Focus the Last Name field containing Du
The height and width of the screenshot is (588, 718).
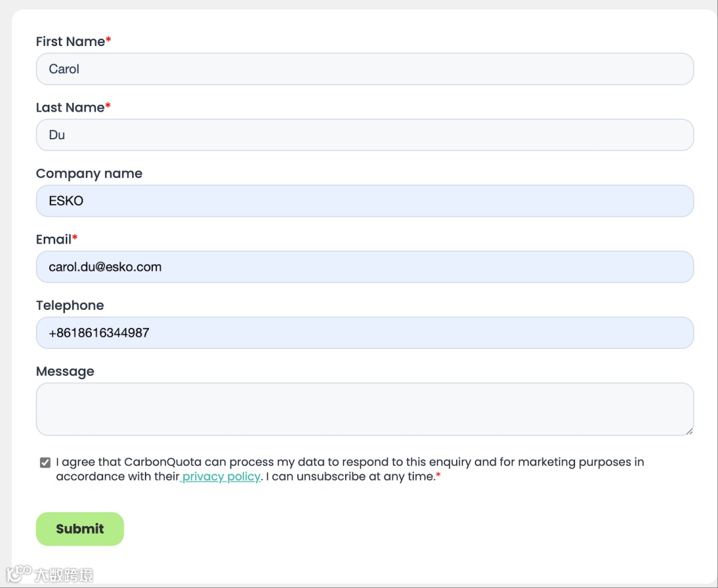(x=364, y=135)
